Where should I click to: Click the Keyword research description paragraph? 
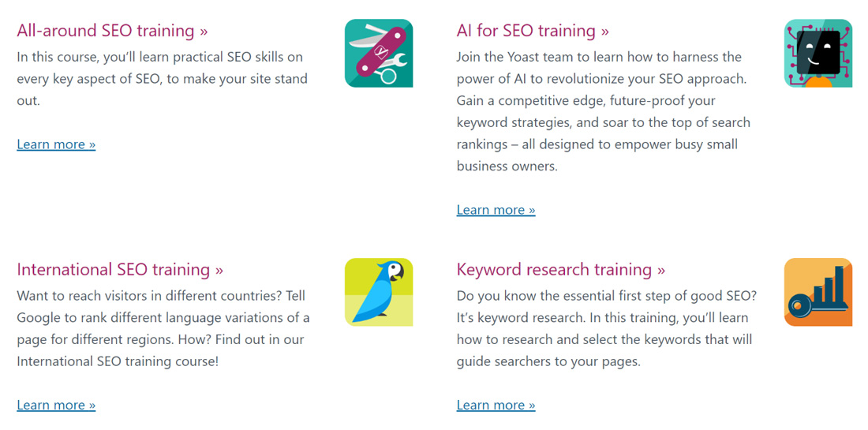606,328
